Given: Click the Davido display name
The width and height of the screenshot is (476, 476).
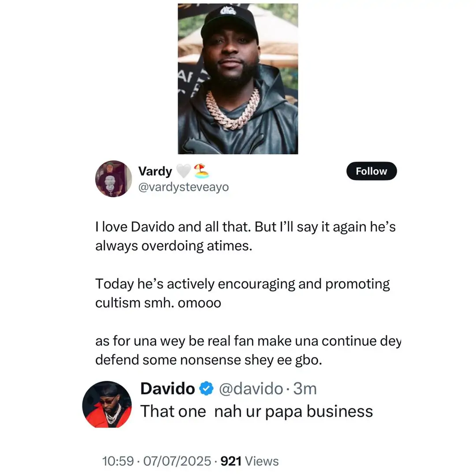Looking at the screenshot, I should coord(167,389).
